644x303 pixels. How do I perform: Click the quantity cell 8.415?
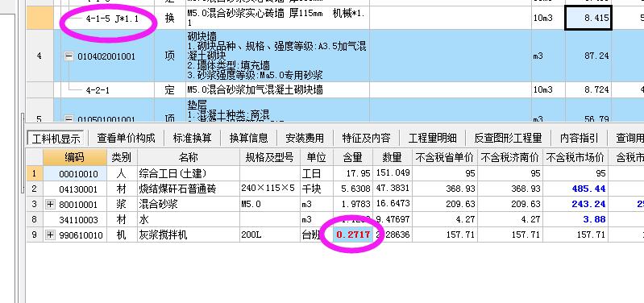[x=588, y=18]
